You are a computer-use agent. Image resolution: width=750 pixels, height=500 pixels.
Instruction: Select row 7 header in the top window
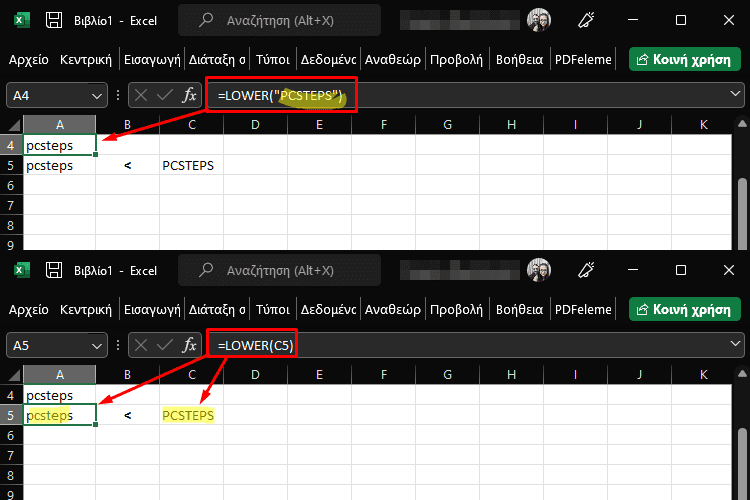tap(11, 206)
